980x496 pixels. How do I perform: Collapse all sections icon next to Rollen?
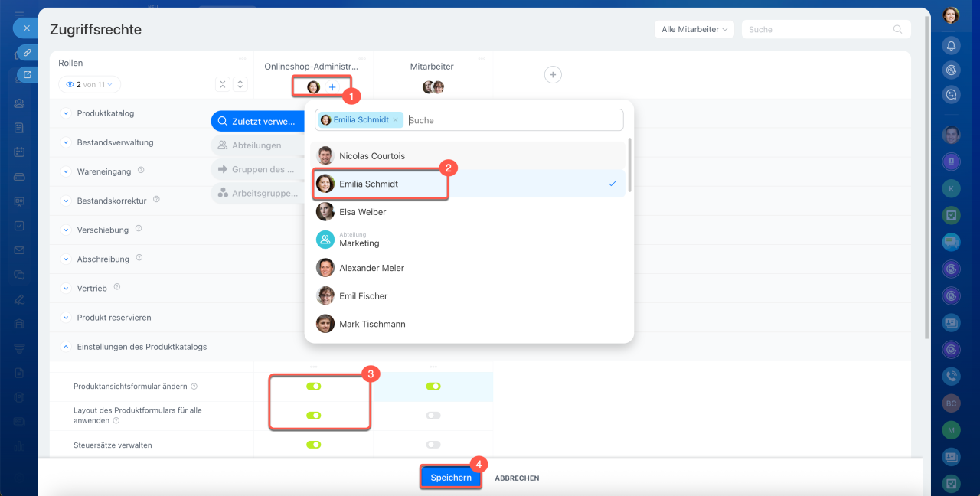pos(222,84)
